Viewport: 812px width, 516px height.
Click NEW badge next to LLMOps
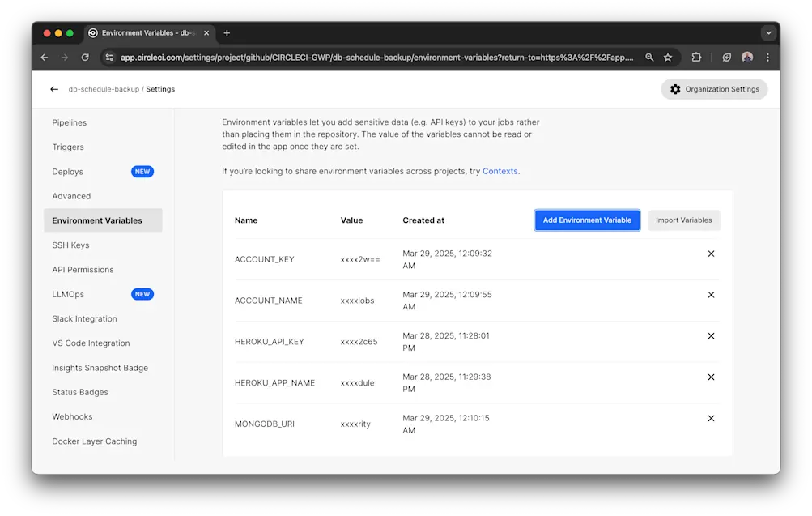[x=142, y=294]
